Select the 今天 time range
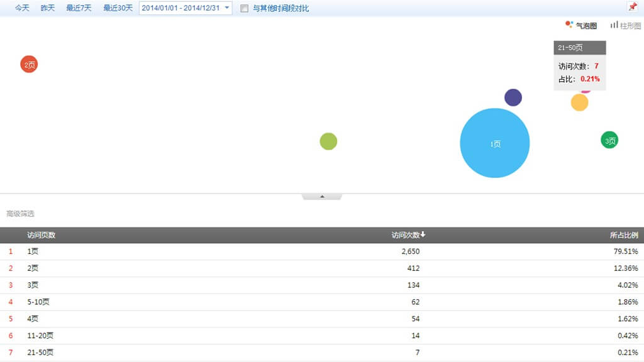Viewport: 644px width, 362px height. coord(22,8)
